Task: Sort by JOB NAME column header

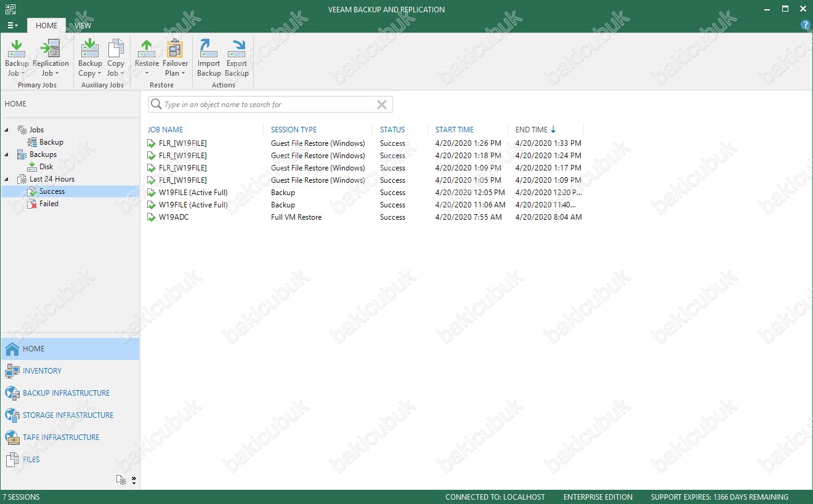Action: tap(165, 130)
